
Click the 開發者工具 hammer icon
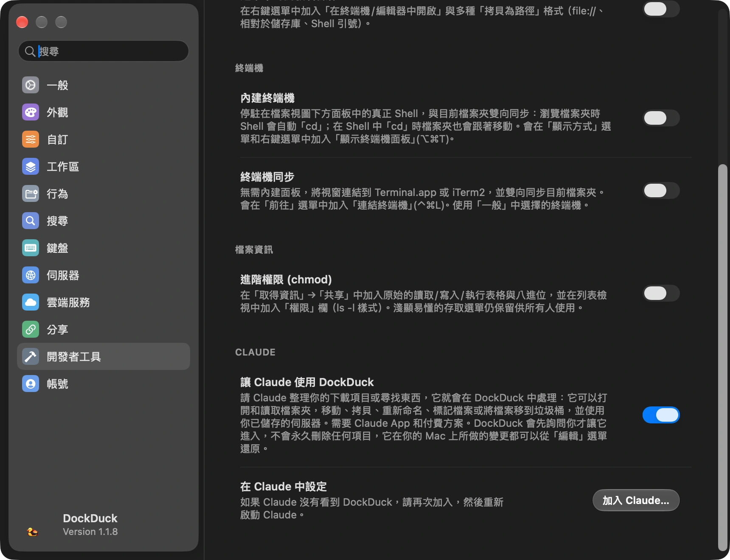(x=31, y=357)
